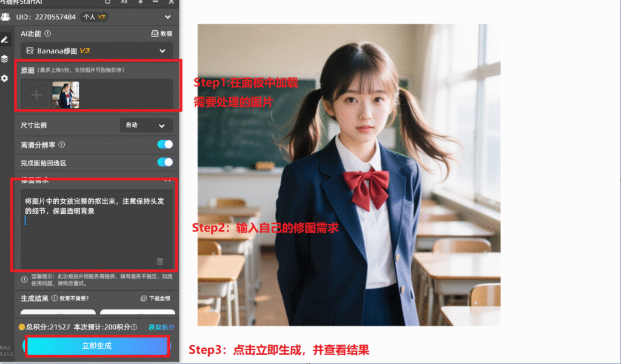The height and width of the screenshot is (364, 621).
Task: Change 尺寸比例 from the 自动 dropdown
Action: [146, 125]
